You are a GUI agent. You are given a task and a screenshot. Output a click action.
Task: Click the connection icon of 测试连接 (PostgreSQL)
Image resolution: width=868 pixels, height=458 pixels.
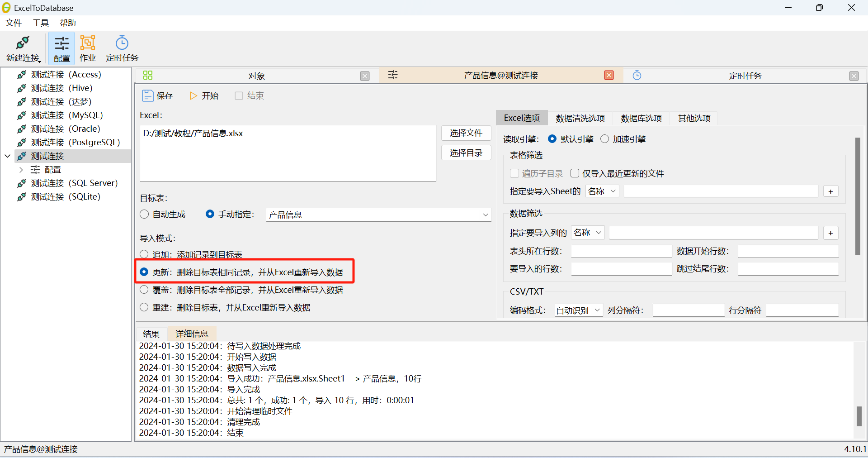pos(22,143)
